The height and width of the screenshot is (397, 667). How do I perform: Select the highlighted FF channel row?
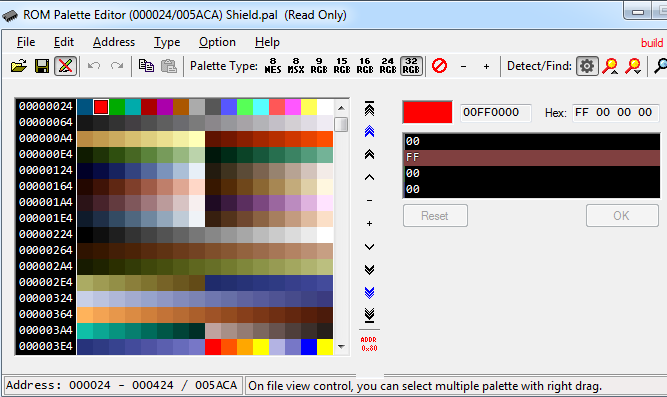click(x=531, y=157)
